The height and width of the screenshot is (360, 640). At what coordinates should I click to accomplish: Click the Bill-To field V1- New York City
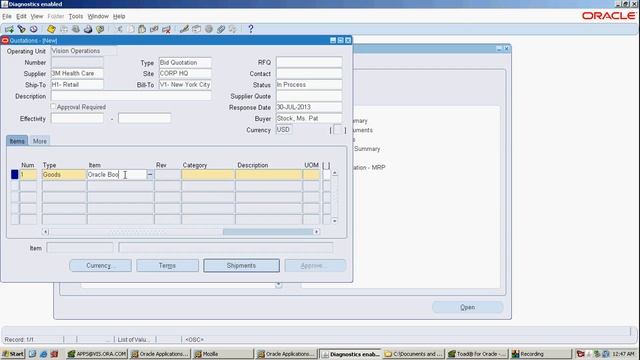[x=185, y=84]
